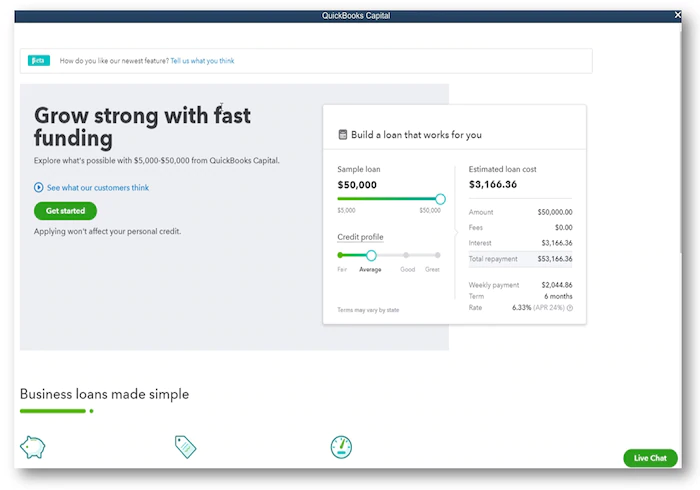Open the Live Chat button
This screenshot has width=700, height=490.
pos(650,458)
